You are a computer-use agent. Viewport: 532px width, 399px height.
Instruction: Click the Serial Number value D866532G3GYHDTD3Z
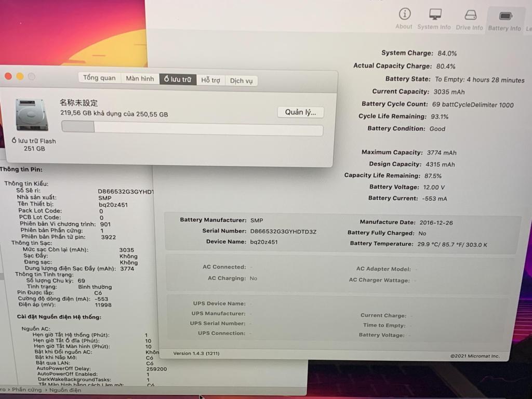(x=283, y=232)
